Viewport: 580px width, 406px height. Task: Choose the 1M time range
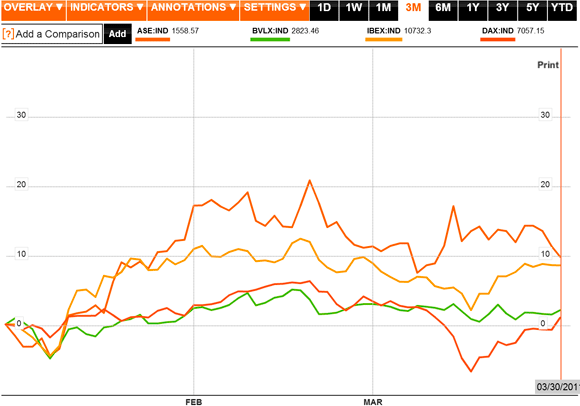(x=383, y=10)
